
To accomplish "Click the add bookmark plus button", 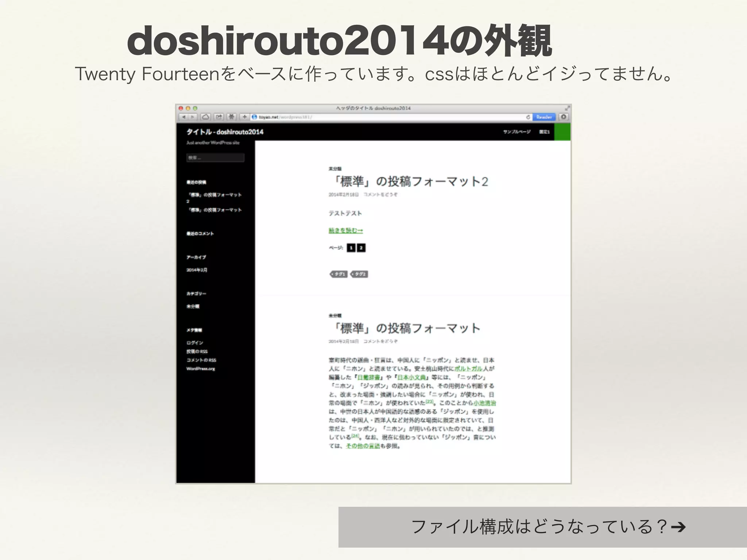I will pos(245,117).
